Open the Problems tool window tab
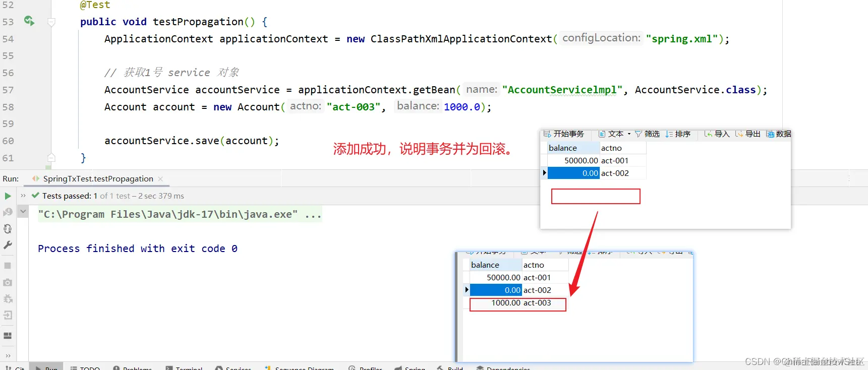Screen dimensions: 868x370 point(132,367)
